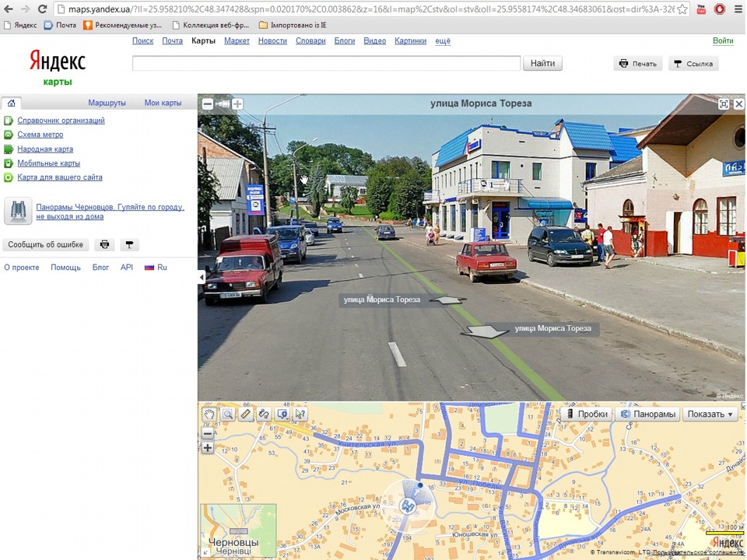Open Панорамы Черновцов promo link
Screen dimensions: 747x560
point(110,212)
